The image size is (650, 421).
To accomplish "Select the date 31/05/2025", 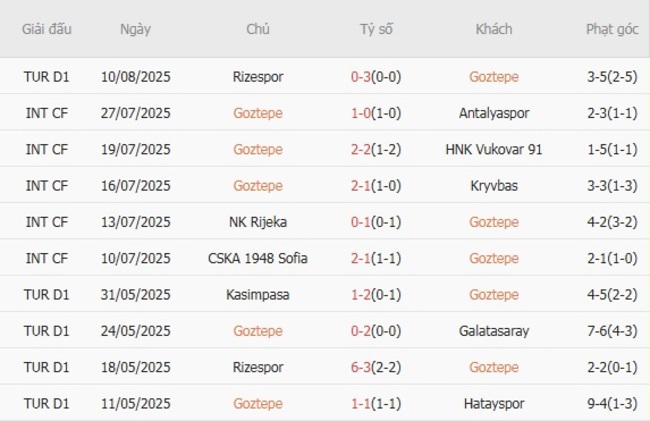I will click(x=136, y=294).
